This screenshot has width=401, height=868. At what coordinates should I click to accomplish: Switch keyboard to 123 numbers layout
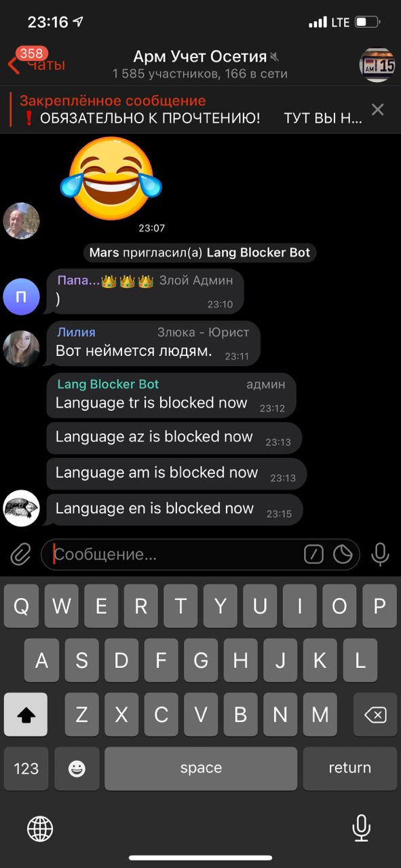pyautogui.click(x=26, y=768)
